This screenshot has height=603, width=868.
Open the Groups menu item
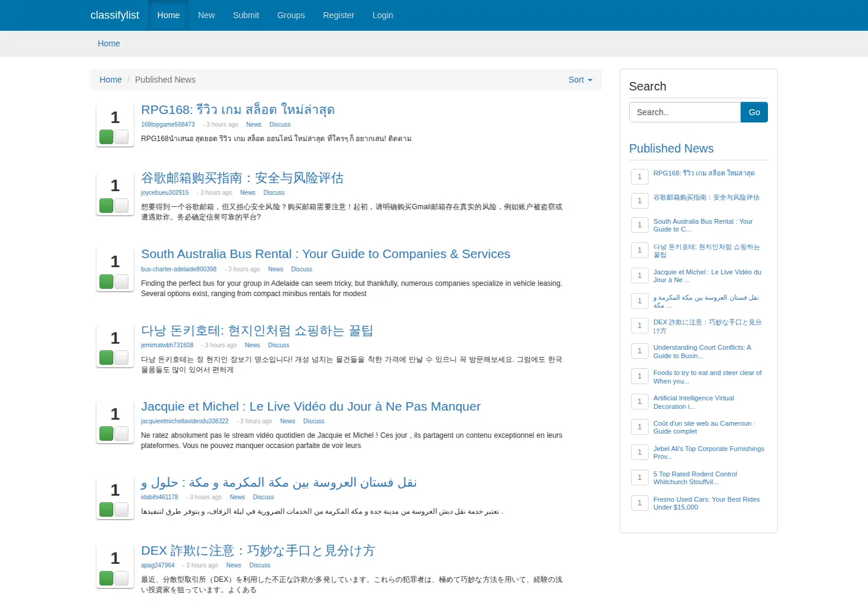(291, 15)
